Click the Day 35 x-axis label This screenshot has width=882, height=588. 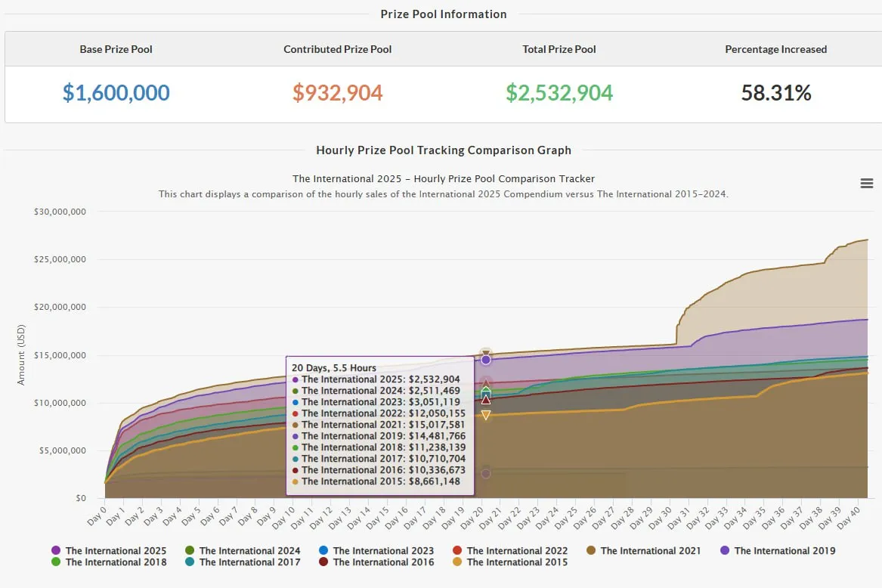point(754,518)
